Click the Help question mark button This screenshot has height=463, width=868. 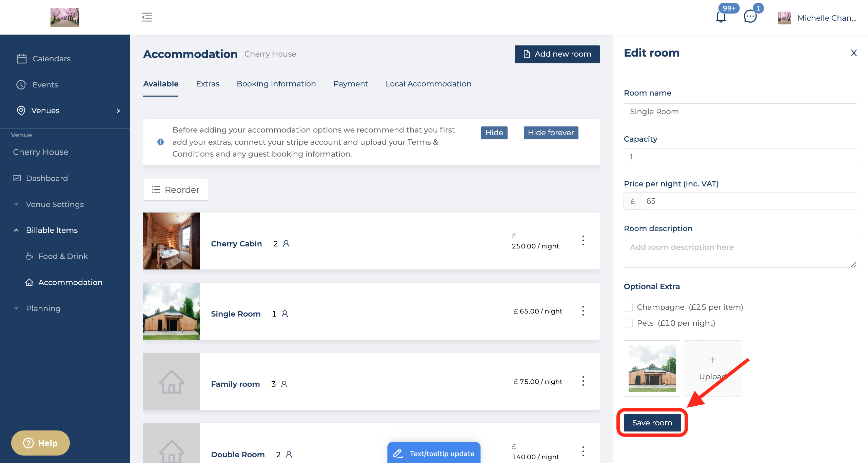coord(40,443)
